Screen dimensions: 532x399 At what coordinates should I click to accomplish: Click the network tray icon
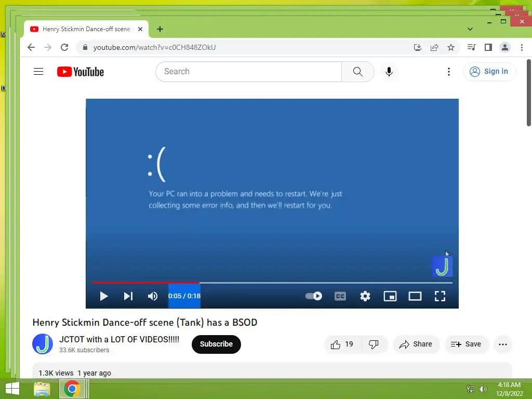point(471,389)
